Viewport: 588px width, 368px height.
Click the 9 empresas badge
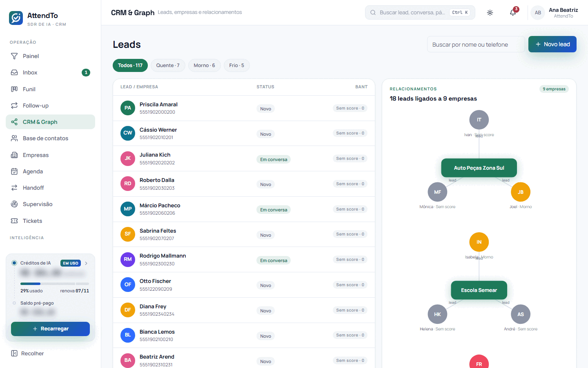tap(554, 89)
